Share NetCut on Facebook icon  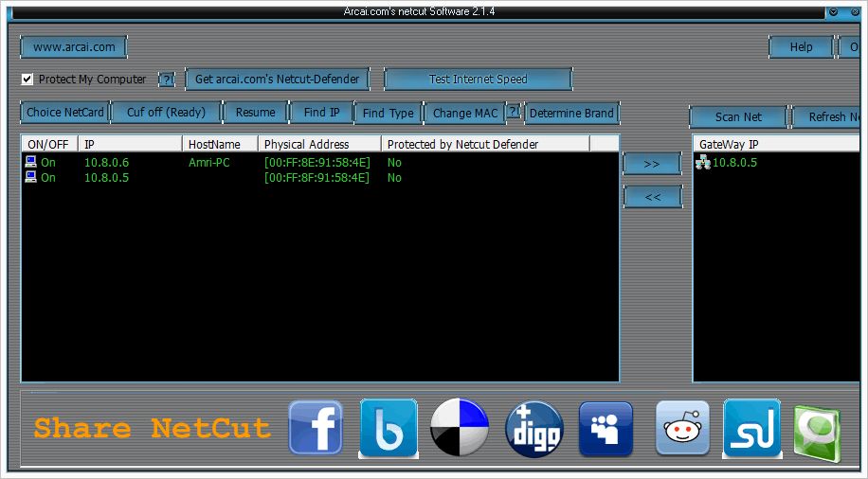(x=316, y=428)
